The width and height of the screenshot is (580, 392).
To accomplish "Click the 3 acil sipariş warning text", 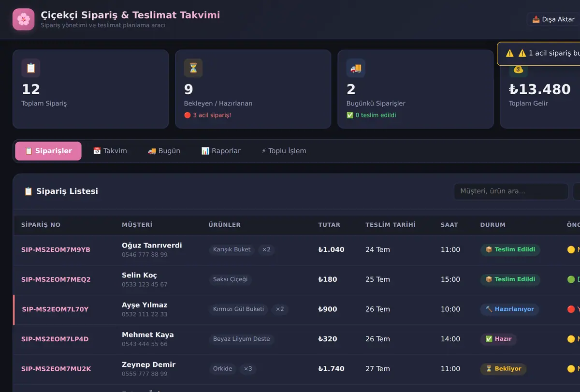I will click(208, 116).
